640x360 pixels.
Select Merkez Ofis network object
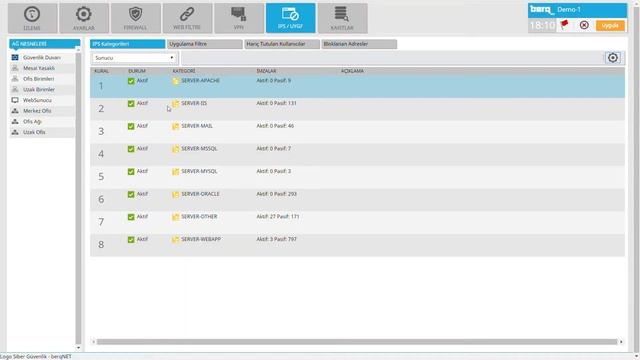42,111
